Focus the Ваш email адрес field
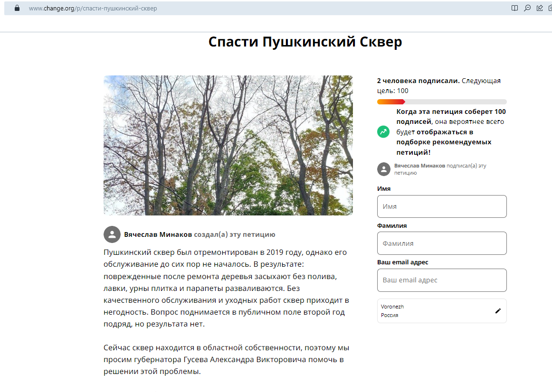The height and width of the screenshot is (392, 552). [x=442, y=280]
